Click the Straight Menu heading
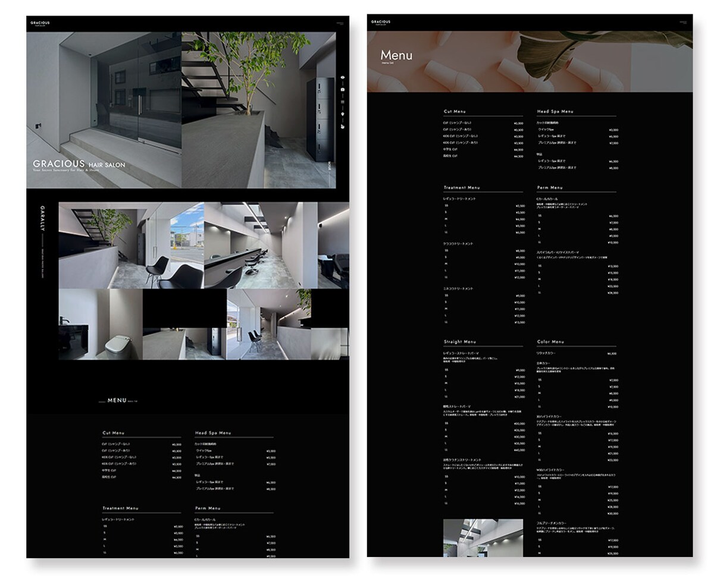Viewport: 714px width, 588px height. coord(460,342)
